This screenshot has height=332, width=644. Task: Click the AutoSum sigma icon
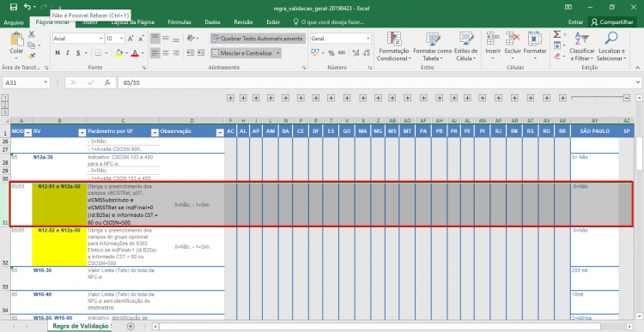coord(557,34)
